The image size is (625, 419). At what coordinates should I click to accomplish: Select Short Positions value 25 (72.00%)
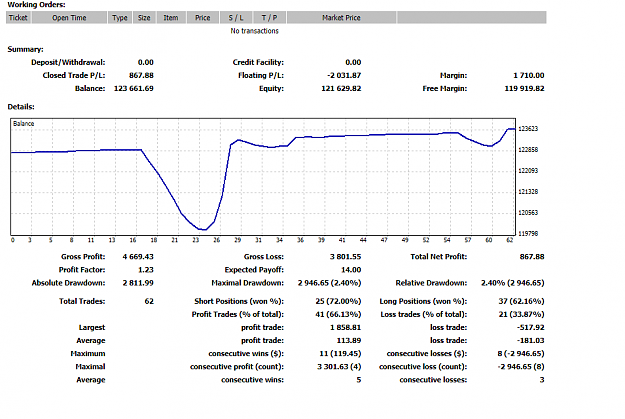pyautogui.click(x=338, y=301)
